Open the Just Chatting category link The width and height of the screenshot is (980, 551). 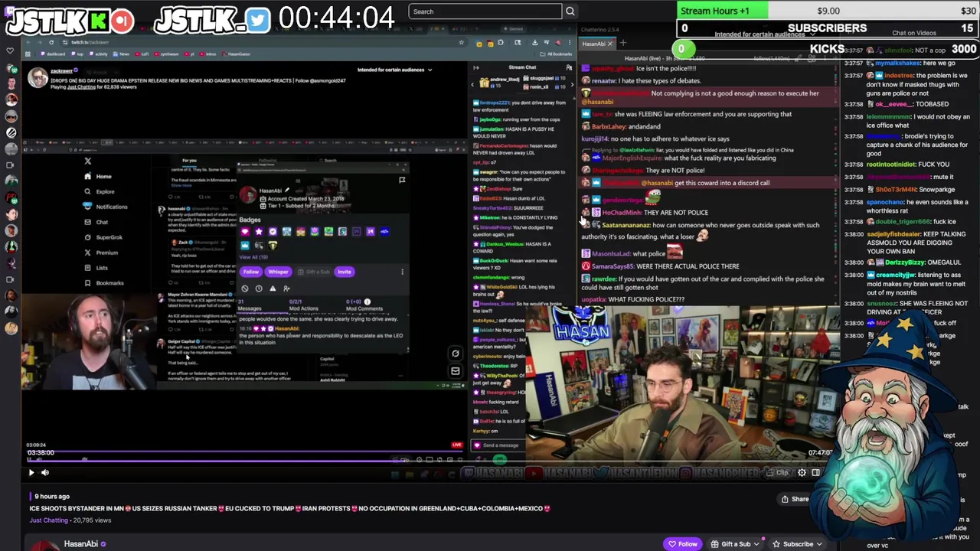pyautogui.click(x=48, y=520)
